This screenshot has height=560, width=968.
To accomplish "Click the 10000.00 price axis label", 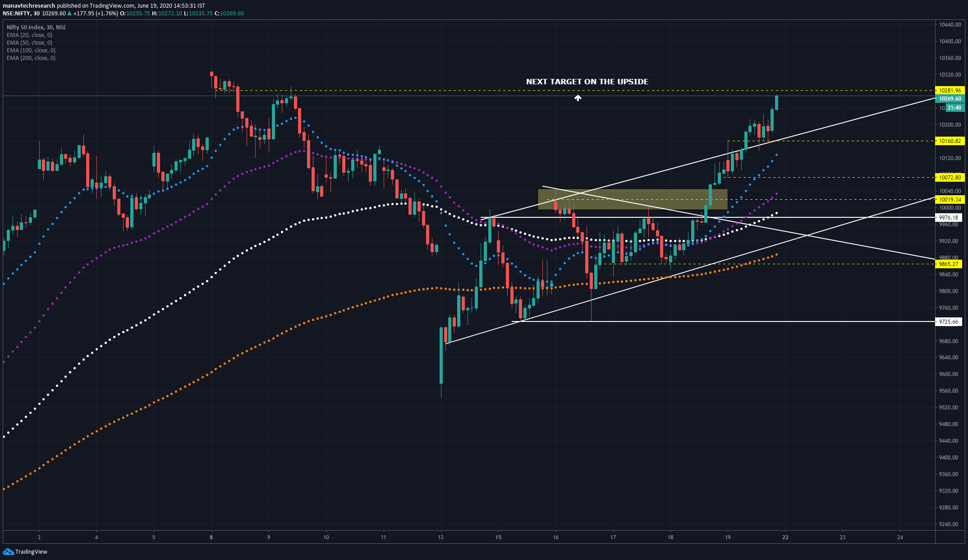I will pyautogui.click(x=950, y=208).
